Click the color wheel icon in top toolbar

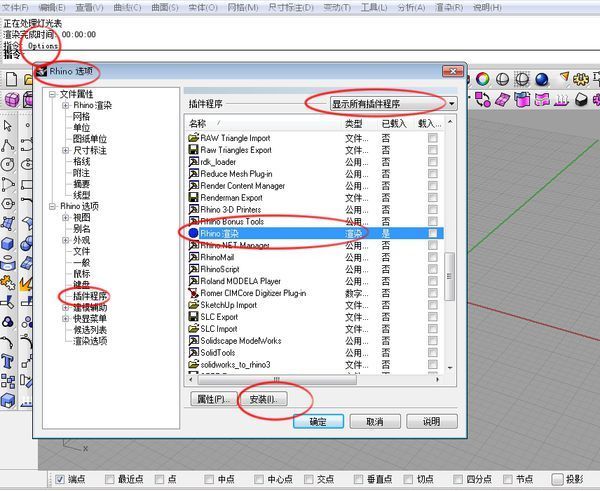(x=483, y=80)
